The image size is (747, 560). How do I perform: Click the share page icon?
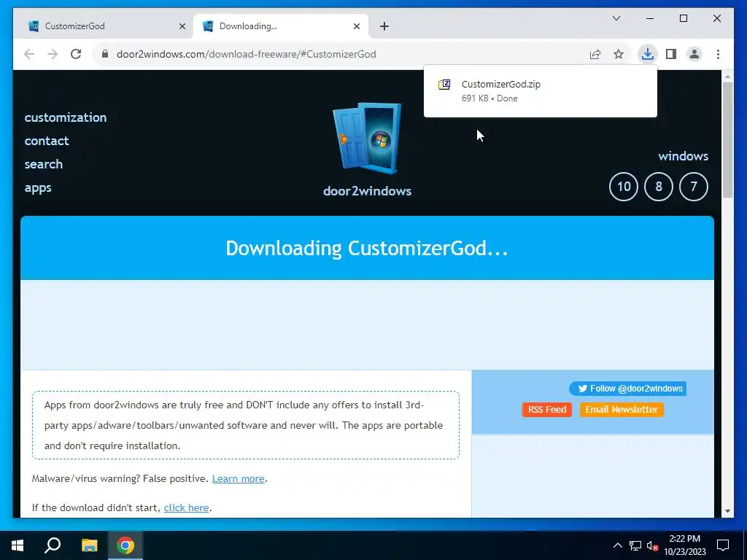[x=595, y=54]
